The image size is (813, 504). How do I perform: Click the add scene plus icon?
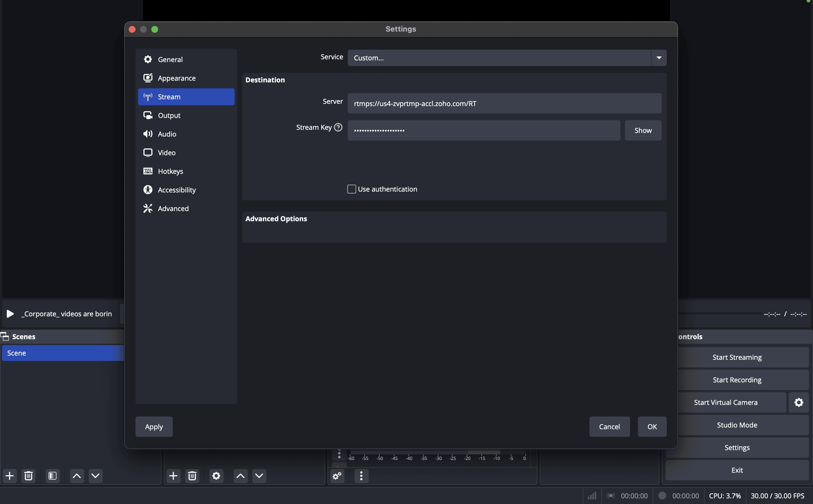tap(10, 476)
